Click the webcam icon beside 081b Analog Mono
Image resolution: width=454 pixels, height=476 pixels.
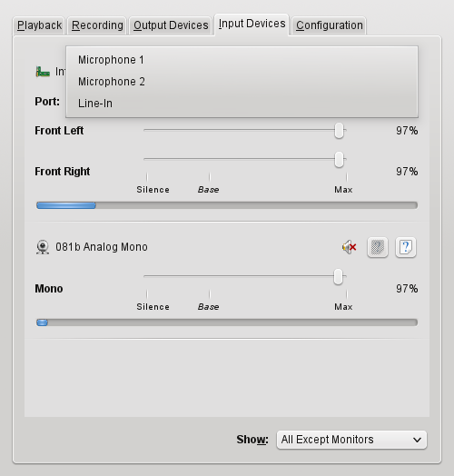[x=43, y=247]
